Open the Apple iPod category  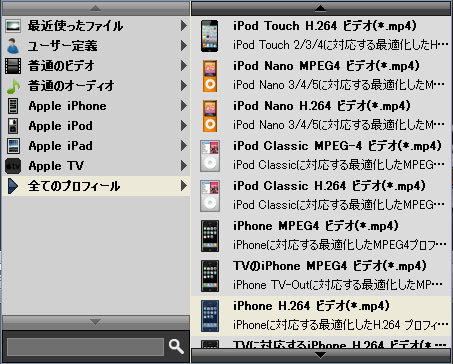96,126
